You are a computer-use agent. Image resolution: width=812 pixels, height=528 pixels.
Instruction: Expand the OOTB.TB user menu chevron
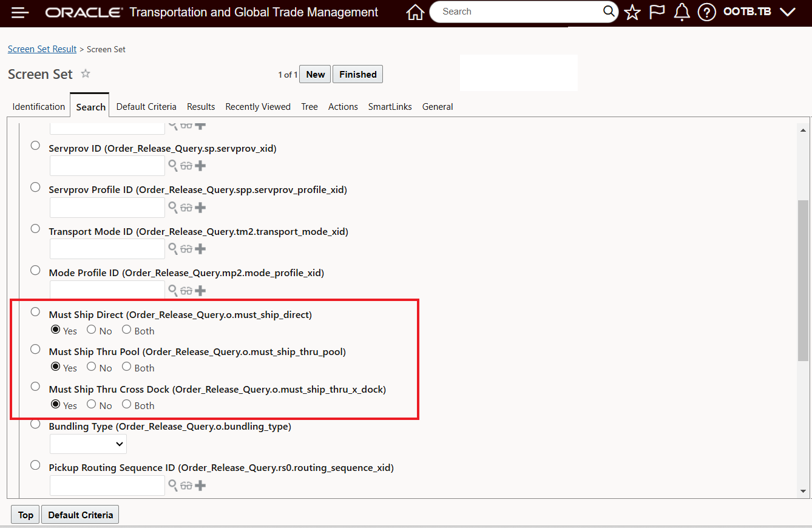(787, 12)
